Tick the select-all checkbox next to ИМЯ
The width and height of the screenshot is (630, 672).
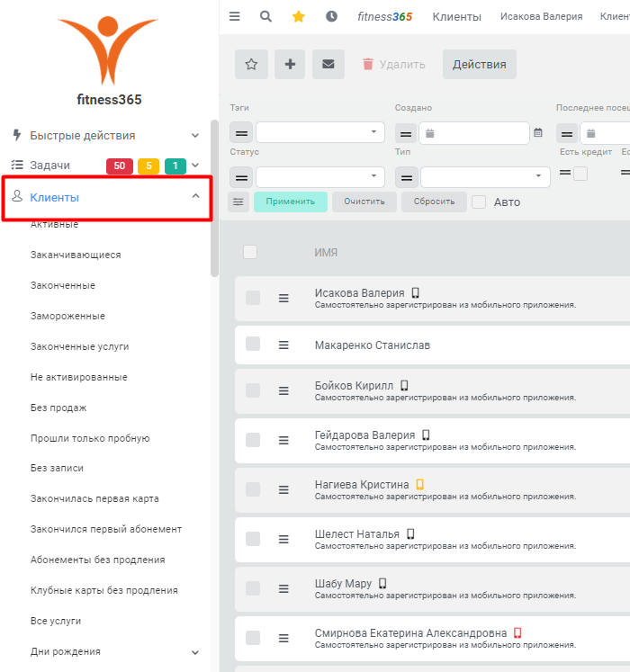click(x=250, y=252)
